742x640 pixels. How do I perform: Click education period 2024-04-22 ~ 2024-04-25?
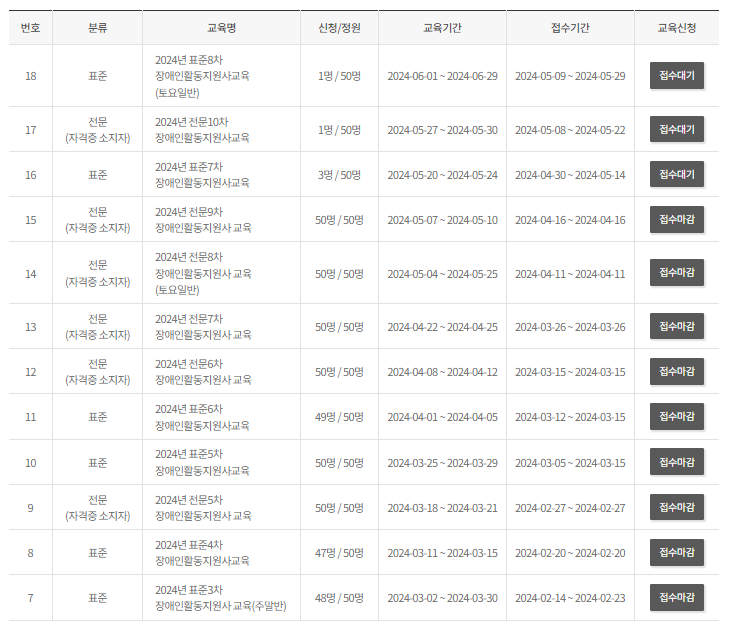(x=442, y=327)
